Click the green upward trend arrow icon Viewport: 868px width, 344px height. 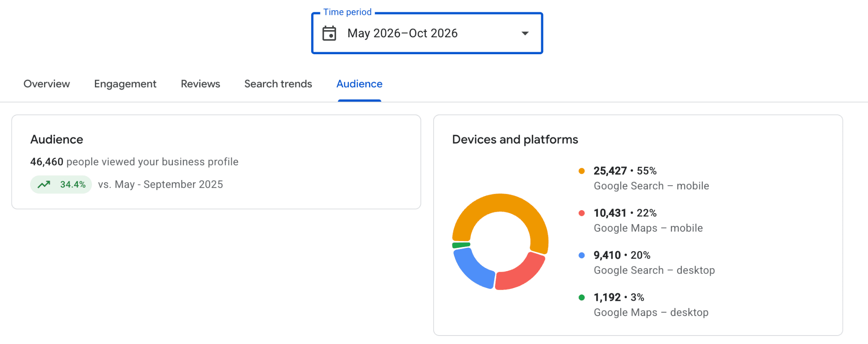point(44,184)
